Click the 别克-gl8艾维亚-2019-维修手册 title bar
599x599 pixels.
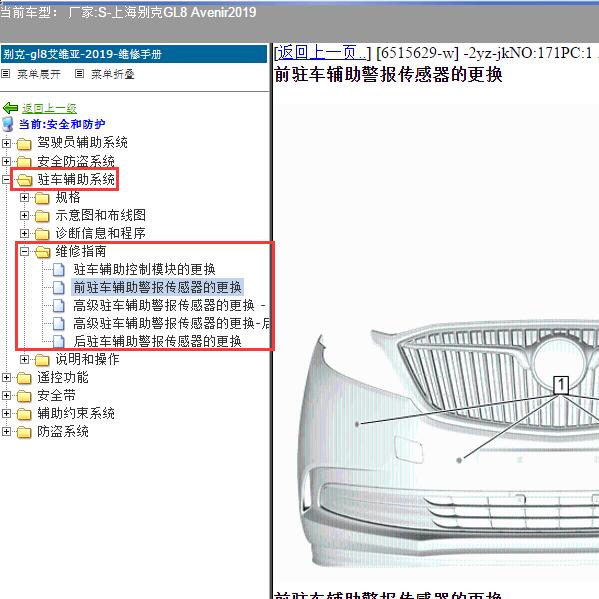[x=134, y=54]
